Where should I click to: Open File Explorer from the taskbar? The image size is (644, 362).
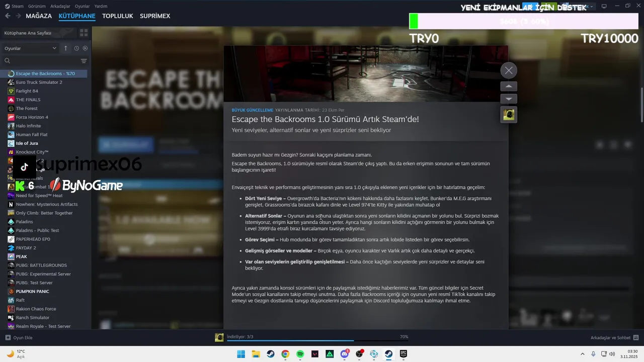(256, 354)
